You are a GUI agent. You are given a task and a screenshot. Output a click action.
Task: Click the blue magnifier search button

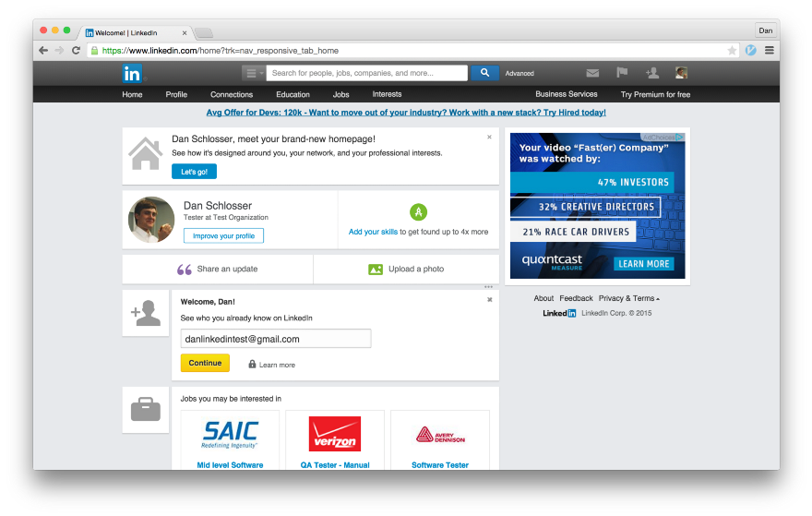coord(484,73)
